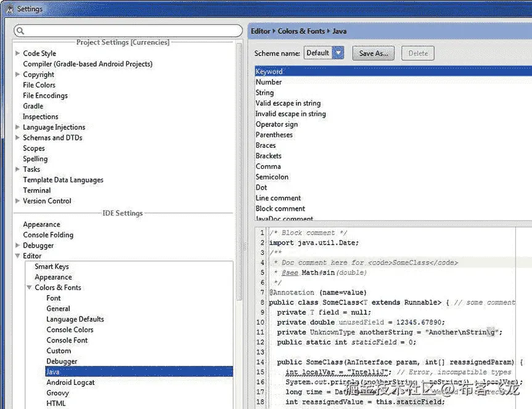The height and width of the screenshot is (409, 532).
Task: Click preview line 8 public class SomeClass
Action: pos(392,302)
